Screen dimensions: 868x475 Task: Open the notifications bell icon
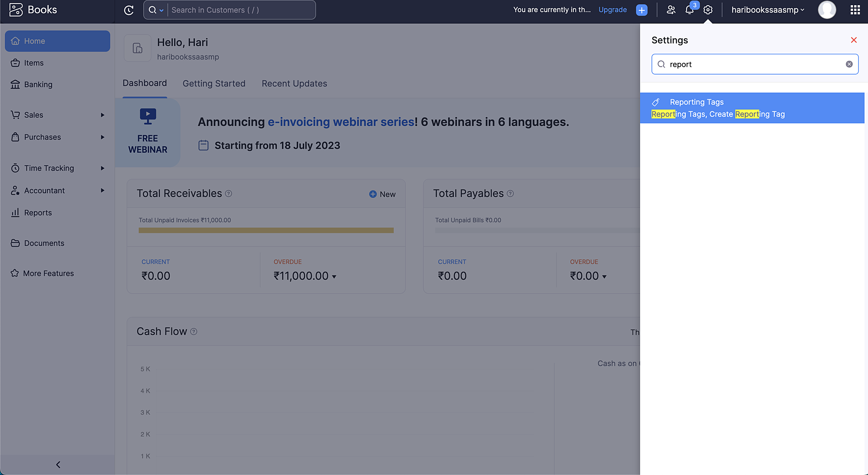(690, 10)
